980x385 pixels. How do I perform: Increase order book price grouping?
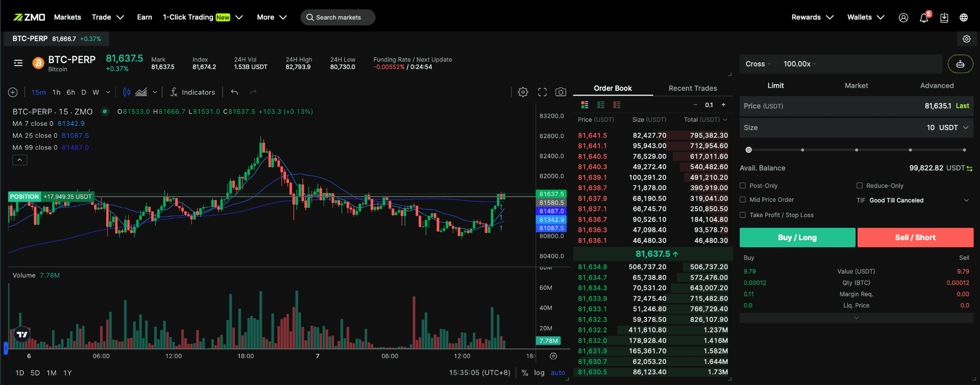click(x=724, y=105)
